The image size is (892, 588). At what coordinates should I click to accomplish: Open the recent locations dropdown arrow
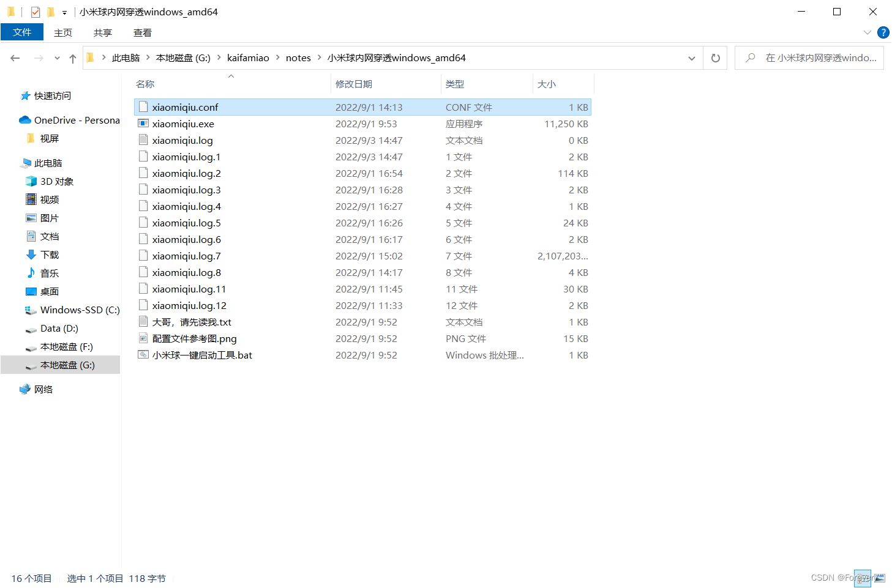click(x=57, y=58)
